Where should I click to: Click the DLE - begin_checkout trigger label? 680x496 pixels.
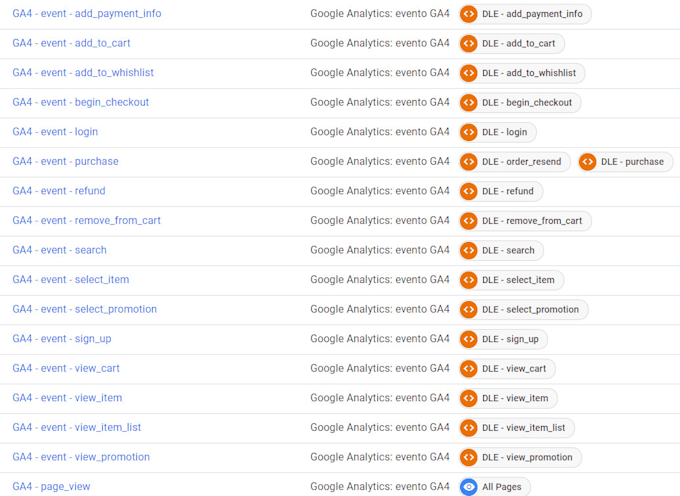tap(527, 102)
